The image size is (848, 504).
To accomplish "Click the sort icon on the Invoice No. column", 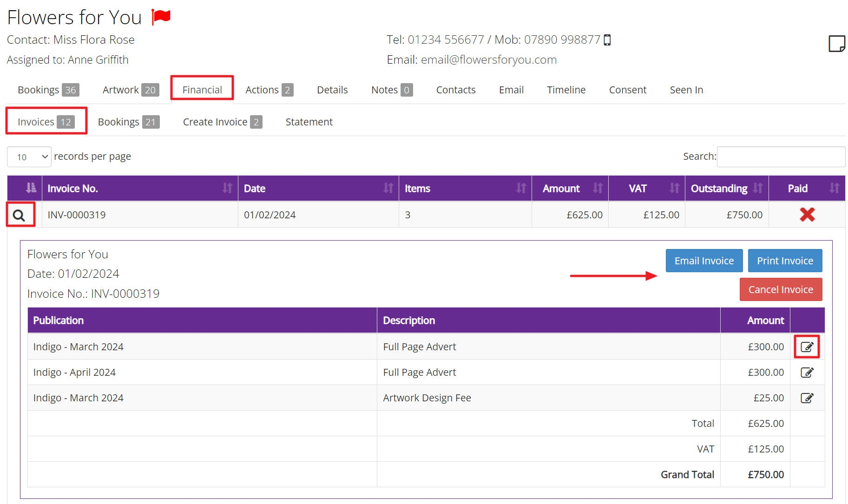I will coord(227,188).
